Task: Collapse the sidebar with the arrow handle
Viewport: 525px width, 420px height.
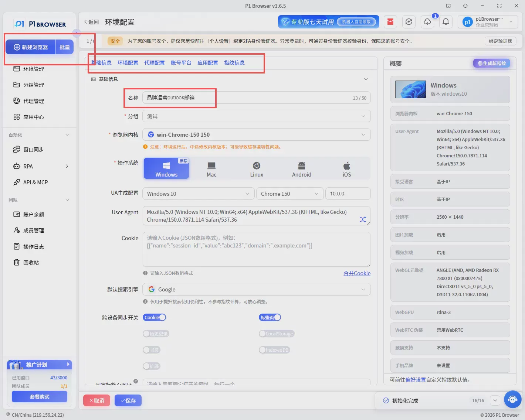Action: [x=77, y=33]
